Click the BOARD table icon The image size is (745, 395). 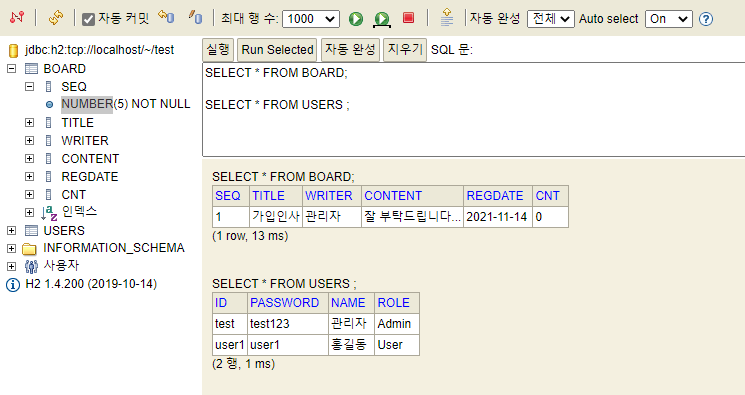tap(31, 69)
